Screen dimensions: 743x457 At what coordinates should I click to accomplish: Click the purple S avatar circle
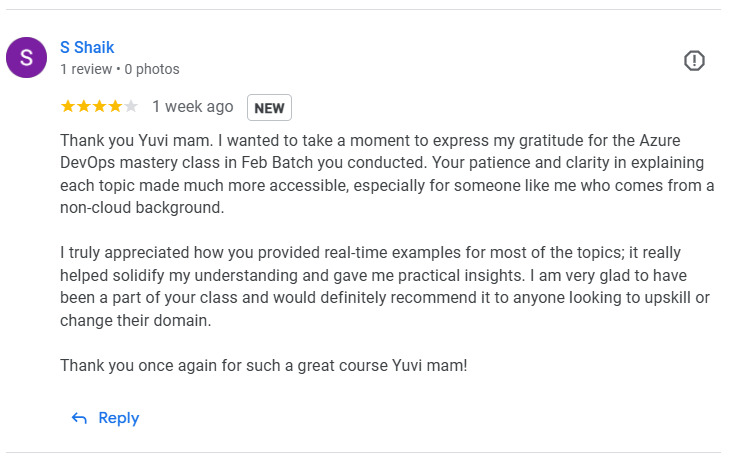[27, 57]
